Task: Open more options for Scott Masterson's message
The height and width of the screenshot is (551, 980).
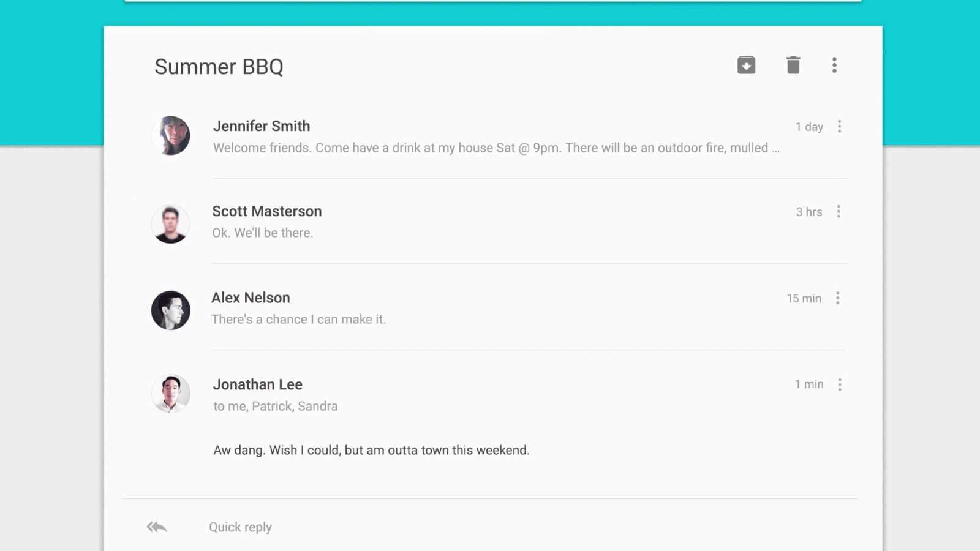Action: pos(839,211)
